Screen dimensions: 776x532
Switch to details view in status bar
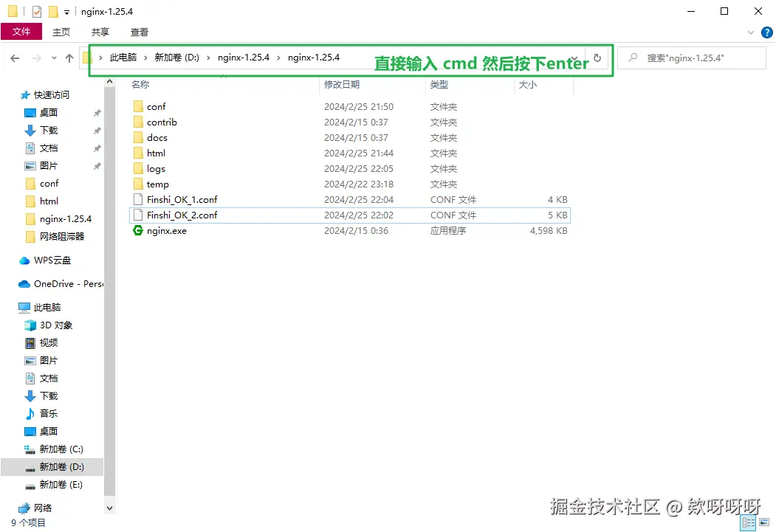click(x=748, y=522)
